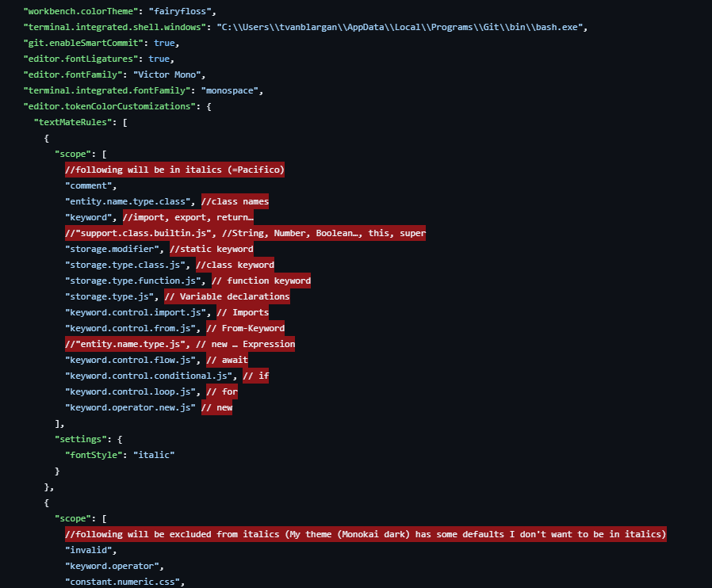Screen dimensions: 712x588
Task: Click the //import, export, return comment
Action: (x=188, y=217)
